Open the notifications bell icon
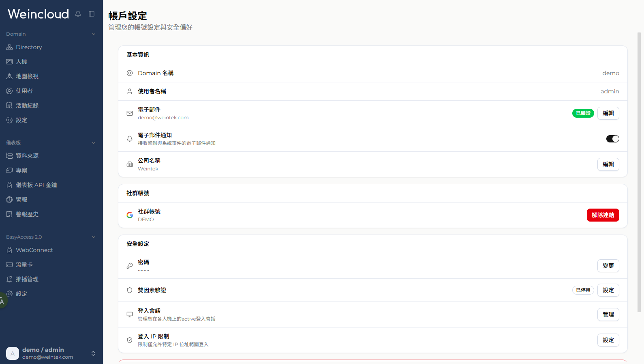The width and height of the screenshot is (644, 364). click(x=78, y=14)
